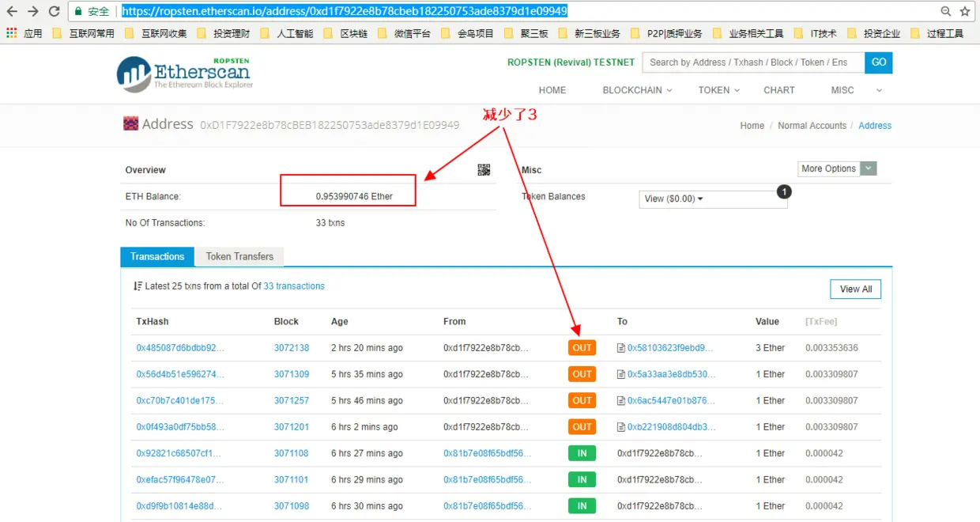
Task: Open the More Options dropdown
Action: [837, 168]
